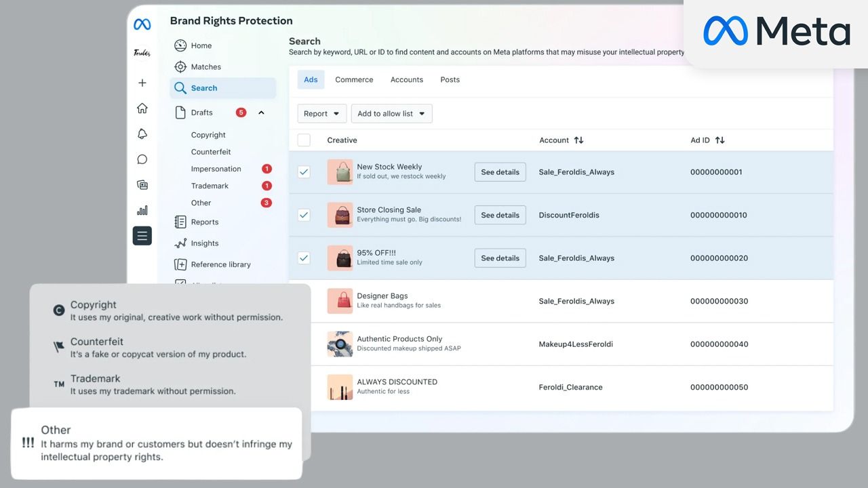This screenshot has height=488, width=868.
Task: Click the Meta logo in the left rail
Action: pos(142,24)
